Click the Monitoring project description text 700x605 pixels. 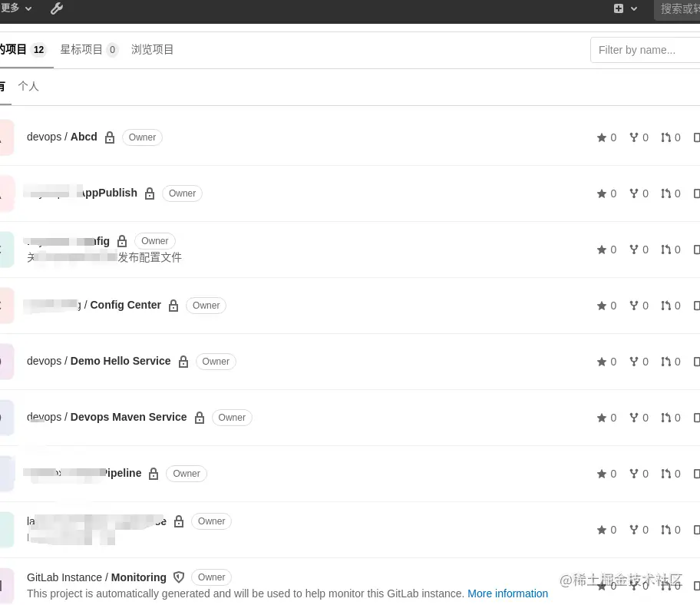(x=245, y=593)
